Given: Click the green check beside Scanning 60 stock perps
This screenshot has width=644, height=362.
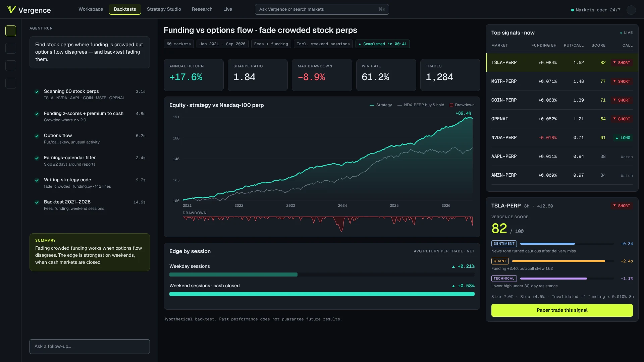Looking at the screenshot, I should [x=37, y=92].
